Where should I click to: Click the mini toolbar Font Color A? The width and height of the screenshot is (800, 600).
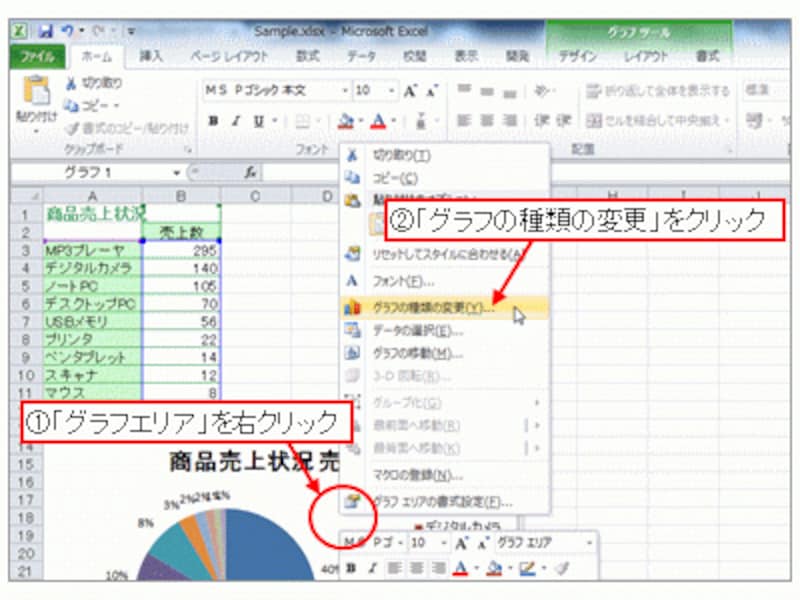[x=461, y=568]
